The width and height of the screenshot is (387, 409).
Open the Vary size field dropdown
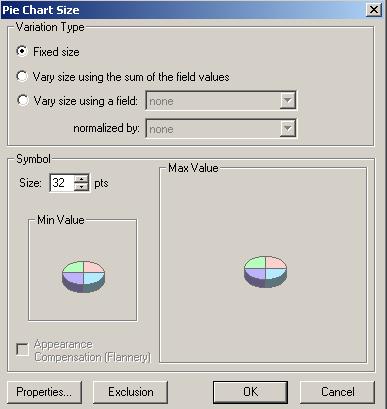pyautogui.click(x=287, y=101)
